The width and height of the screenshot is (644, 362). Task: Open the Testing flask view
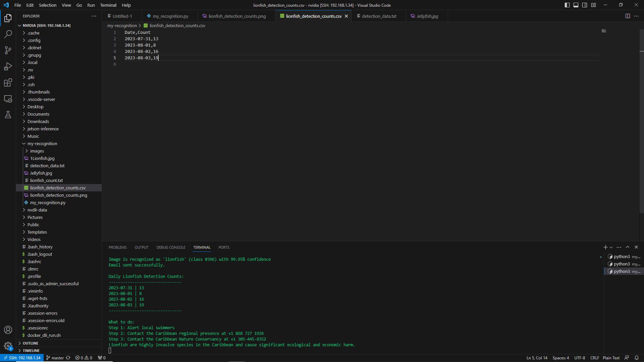coord(8,115)
